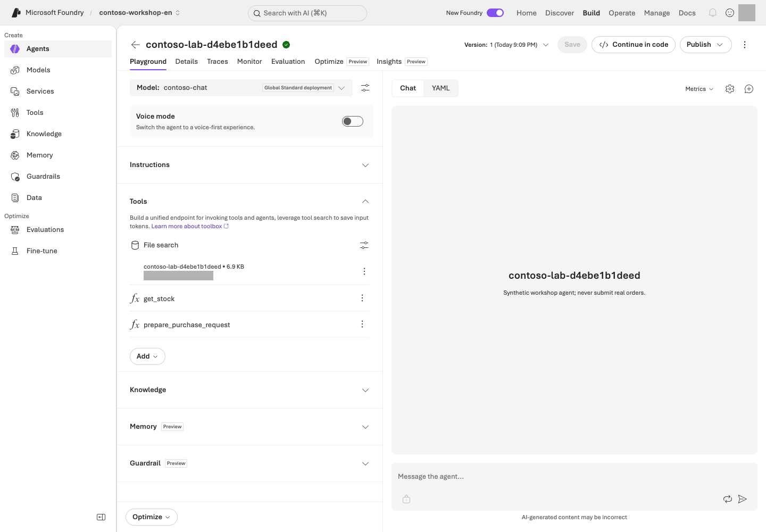The image size is (766, 532).
Task: Open the model contoso-chat dropdown
Action: click(241, 88)
